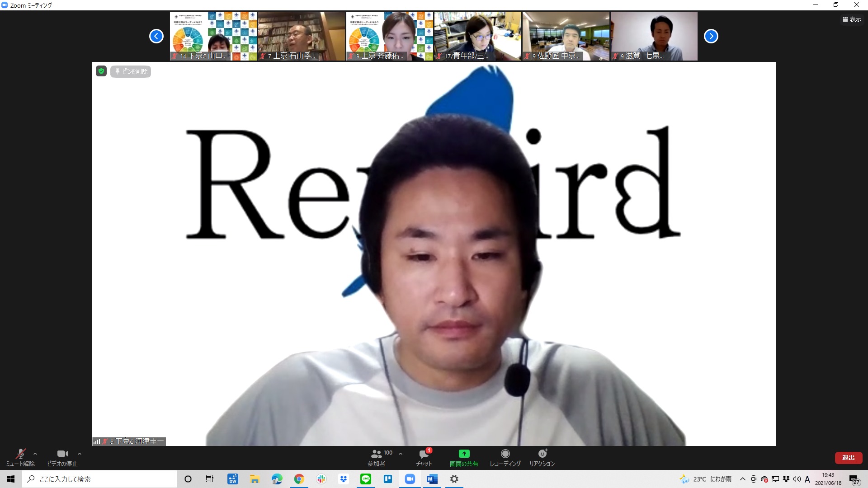Open video options arrow next to camera
The image size is (868, 488).
click(x=80, y=454)
